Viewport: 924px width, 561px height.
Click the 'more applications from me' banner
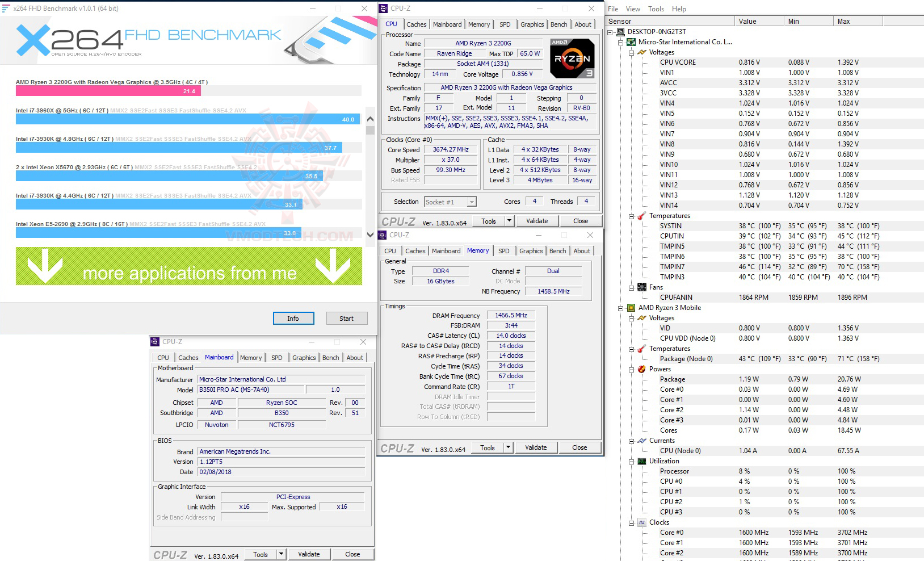pos(189,266)
